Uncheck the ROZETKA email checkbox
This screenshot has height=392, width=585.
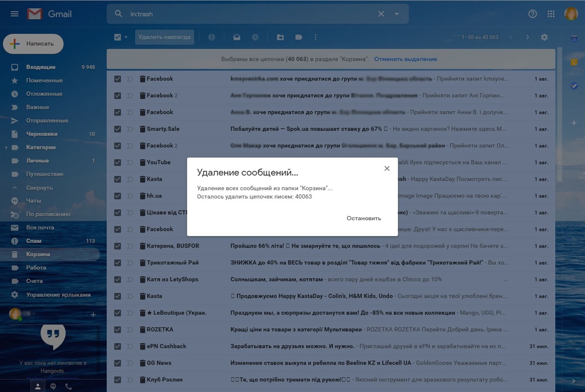click(117, 330)
